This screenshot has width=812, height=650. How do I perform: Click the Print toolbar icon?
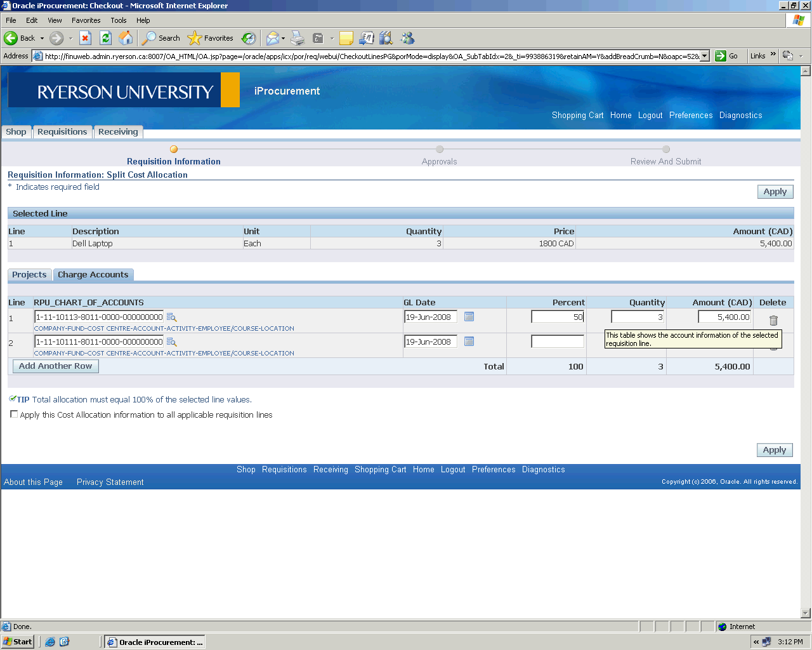(x=298, y=38)
